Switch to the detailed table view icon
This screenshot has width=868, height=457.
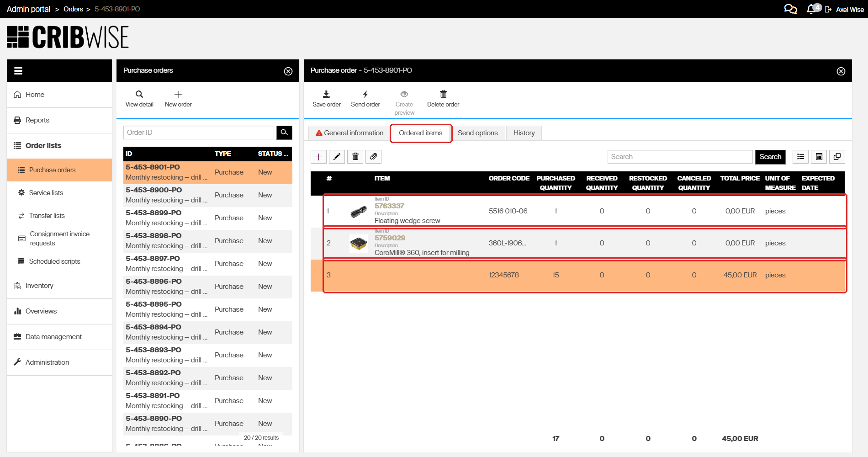pos(819,157)
